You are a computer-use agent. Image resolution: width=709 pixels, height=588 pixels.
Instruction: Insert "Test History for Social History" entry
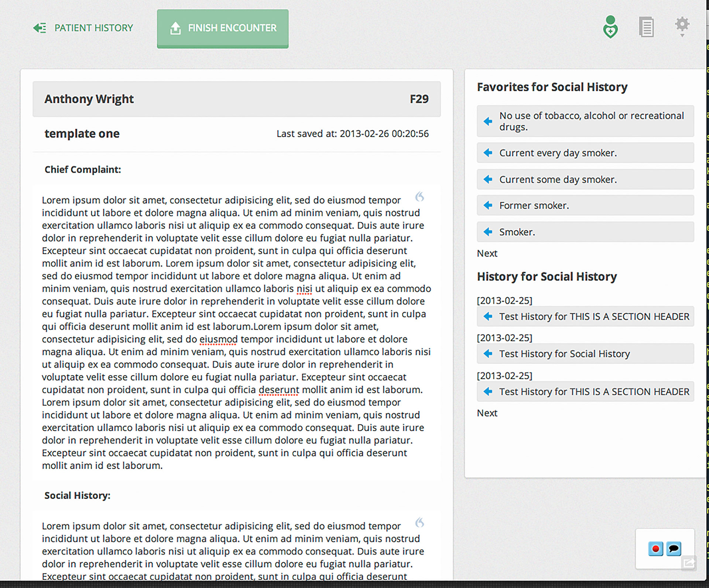click(x=488, y=353)
